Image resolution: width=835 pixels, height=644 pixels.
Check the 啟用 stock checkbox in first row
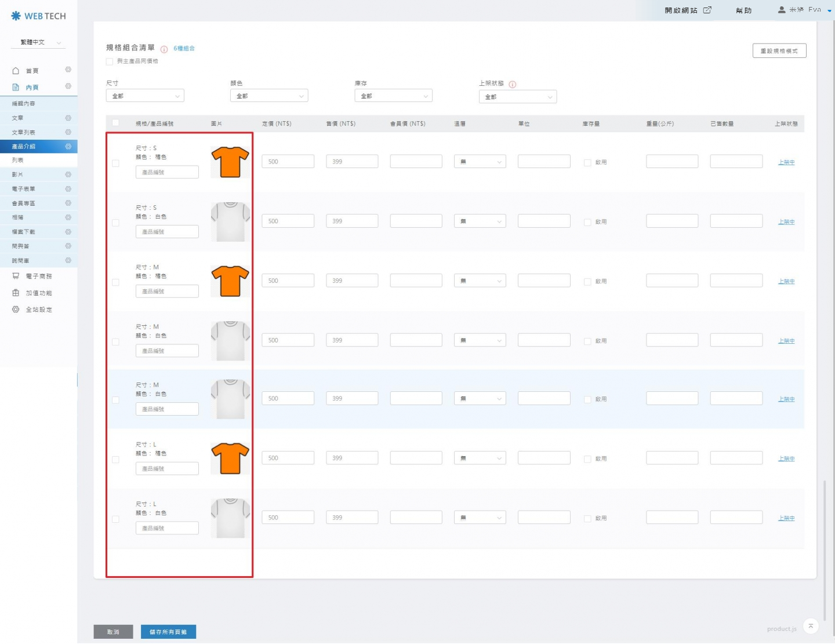tap(587, 163)
